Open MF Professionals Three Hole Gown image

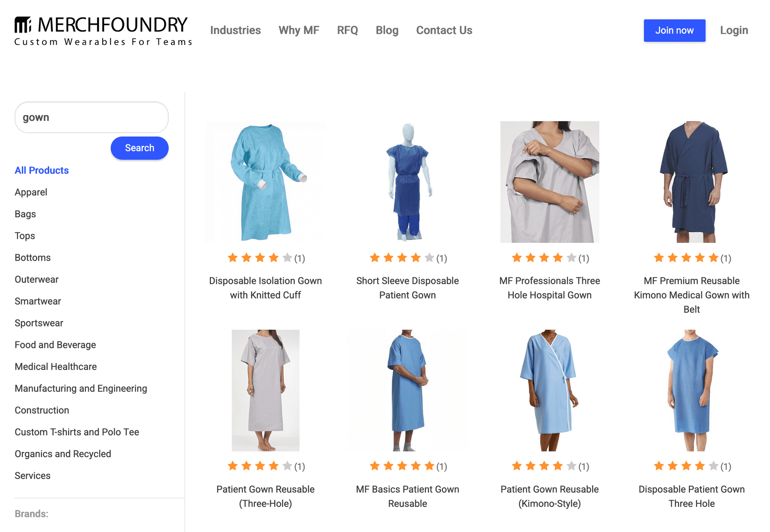[550, 182]
